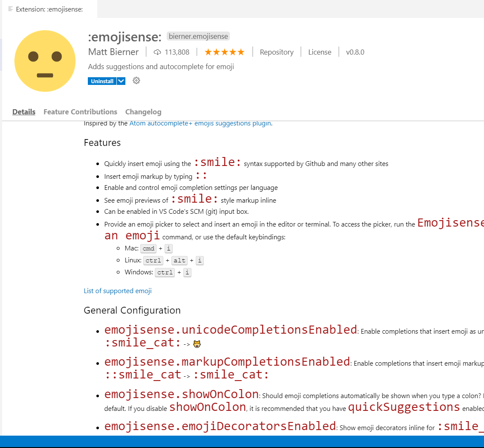Open the extension Manage gear icon

point(136,81)
